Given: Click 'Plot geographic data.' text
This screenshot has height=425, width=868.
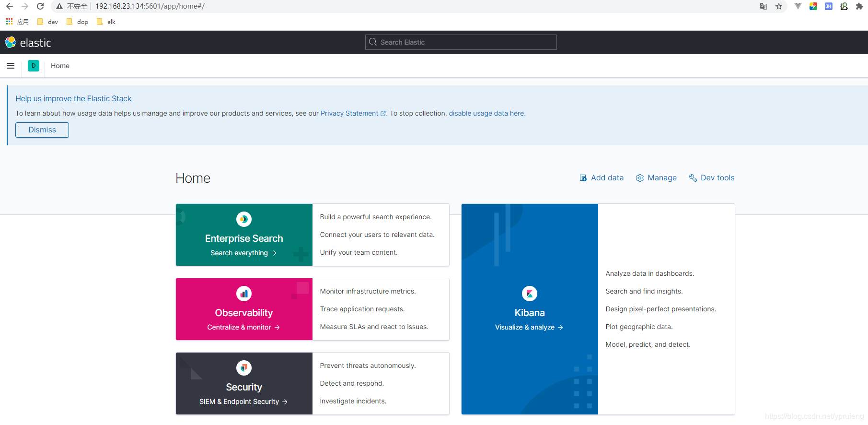Looking at the screenshot, I should pyautogui.click(x=639, y=327).
